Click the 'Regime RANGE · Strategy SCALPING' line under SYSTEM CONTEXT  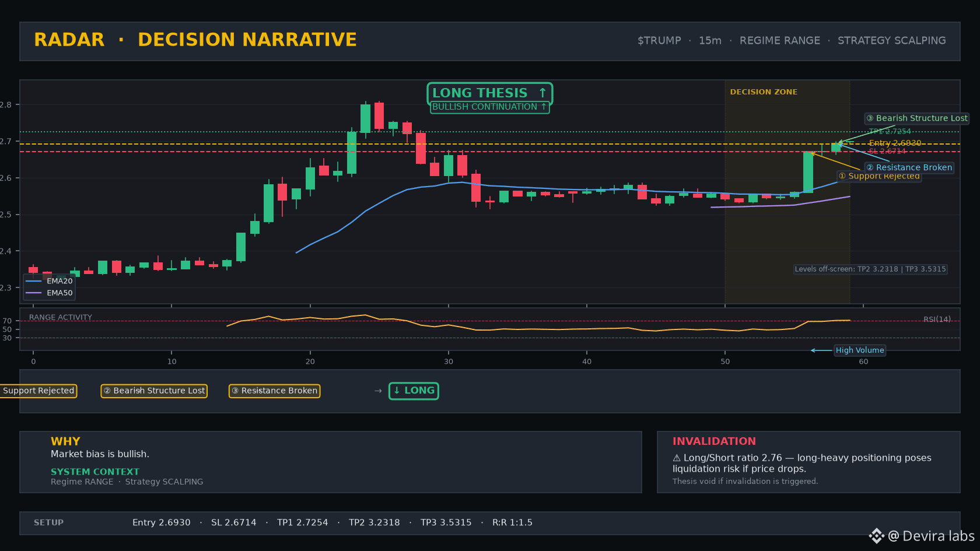[127, 482]
